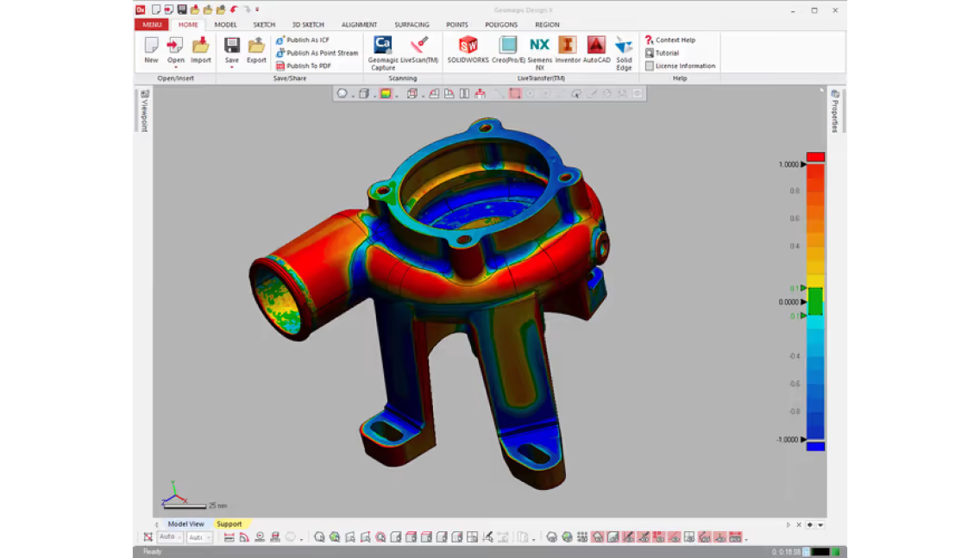Click the green tolerance band on the color scale

click(815, 301)
